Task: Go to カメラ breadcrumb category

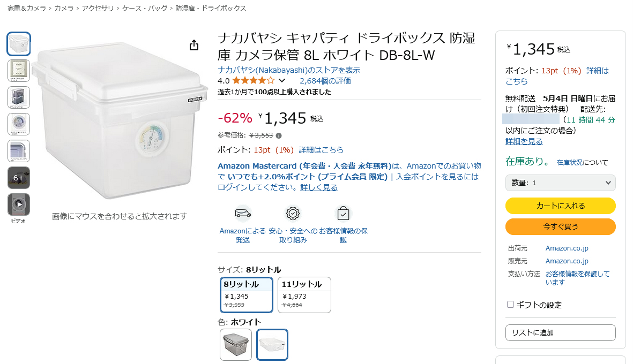Action: click(x=64, y=9)
